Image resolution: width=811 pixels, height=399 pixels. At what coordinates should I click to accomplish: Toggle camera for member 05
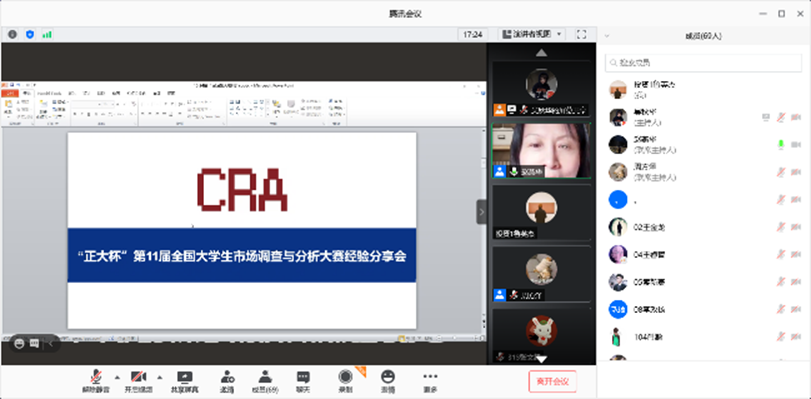pyautogui.click(x=796, y=282)
